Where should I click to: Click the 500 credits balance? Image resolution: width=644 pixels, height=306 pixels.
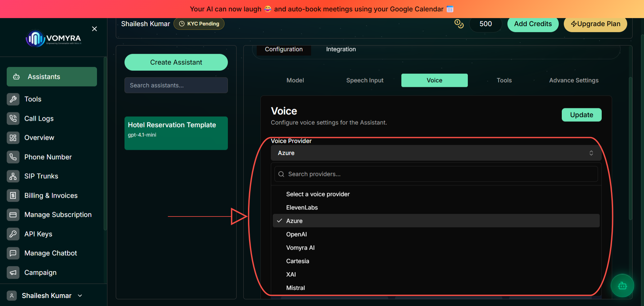tap(486, 24)
